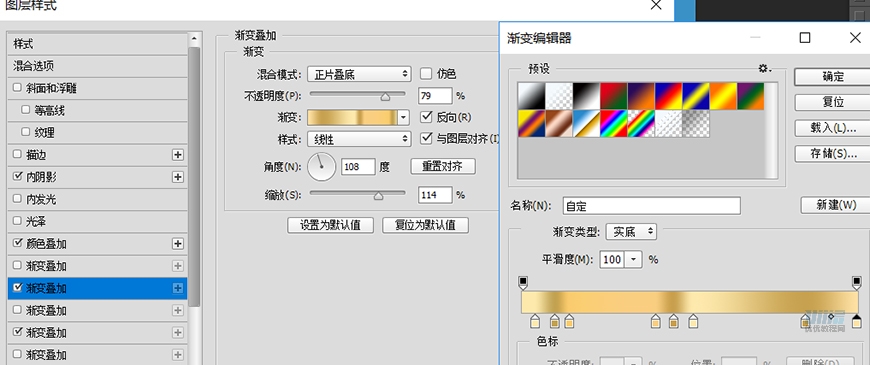Screen dimensions: 870x365
Task: Click the 缩放 slider handle
Action: [378, 195]
